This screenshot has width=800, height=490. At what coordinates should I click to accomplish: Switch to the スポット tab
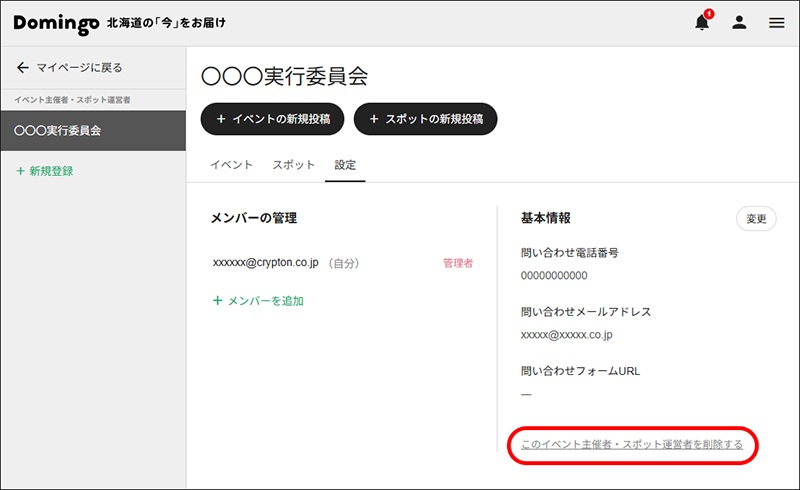[x=293, y=165]
